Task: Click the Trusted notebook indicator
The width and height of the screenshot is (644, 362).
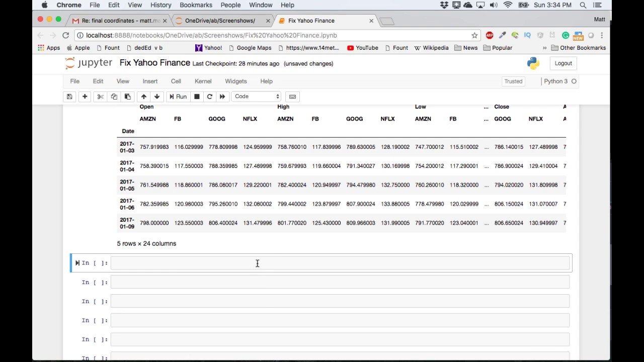Action: coord(513,81)
